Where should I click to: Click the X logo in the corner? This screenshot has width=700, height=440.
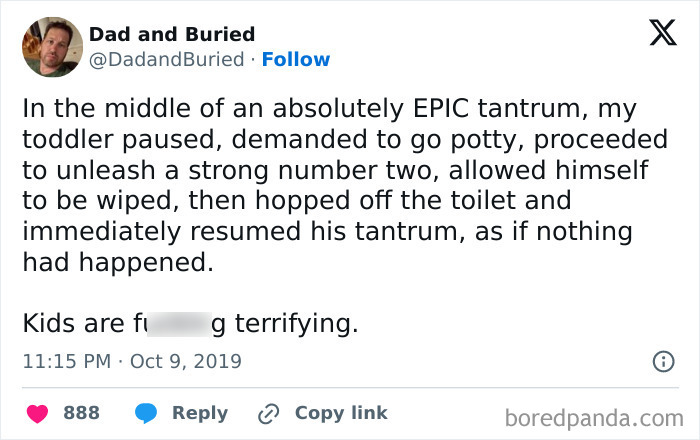(x=656, y=33)
